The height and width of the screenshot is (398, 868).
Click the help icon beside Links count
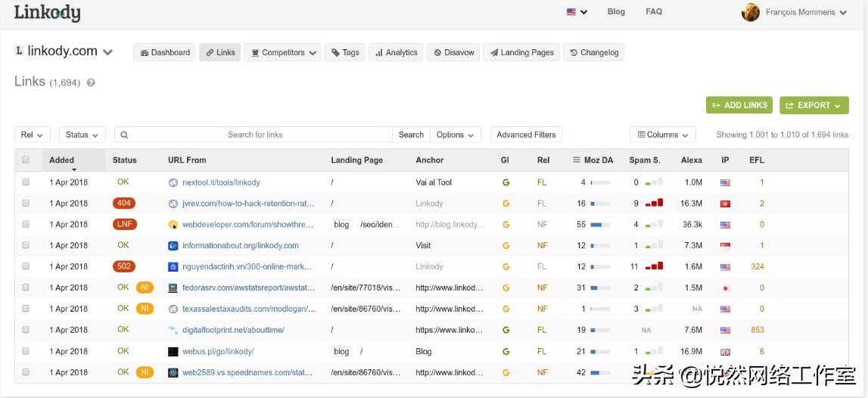91,82
